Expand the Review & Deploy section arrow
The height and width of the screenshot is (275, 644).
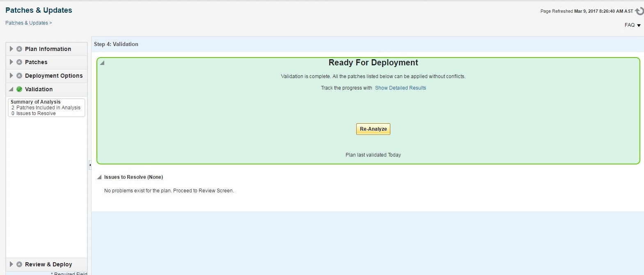click(11, 264)
